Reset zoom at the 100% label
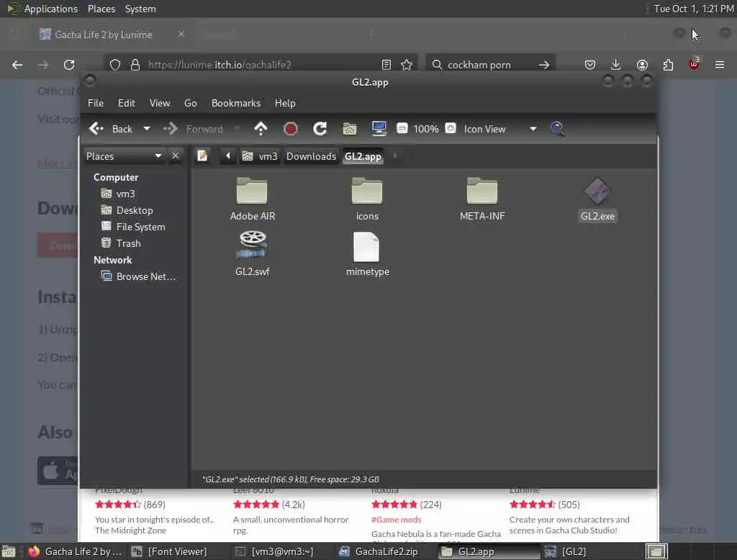 [426, 129]
